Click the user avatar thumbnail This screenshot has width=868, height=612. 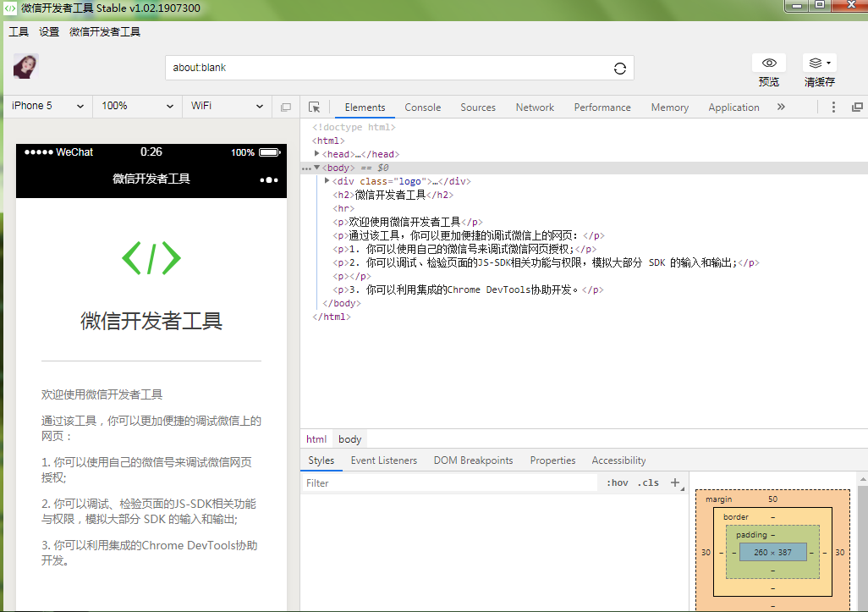coord(25,67)
